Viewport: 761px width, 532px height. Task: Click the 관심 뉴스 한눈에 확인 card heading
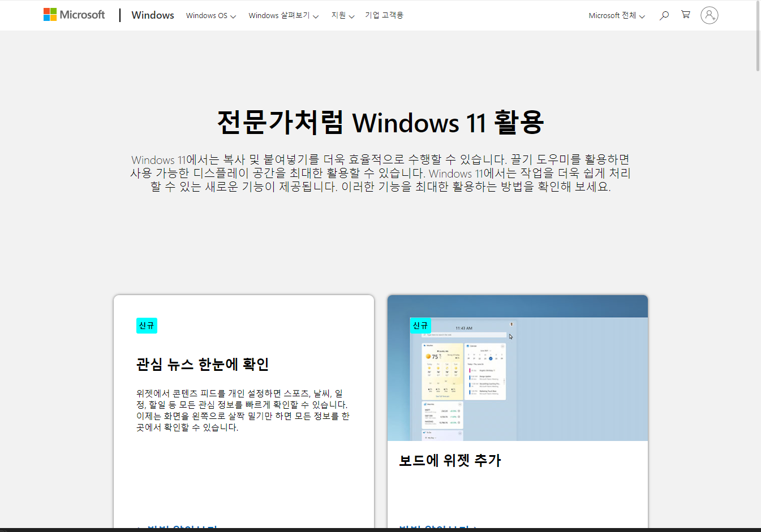[x=203, y=364]
